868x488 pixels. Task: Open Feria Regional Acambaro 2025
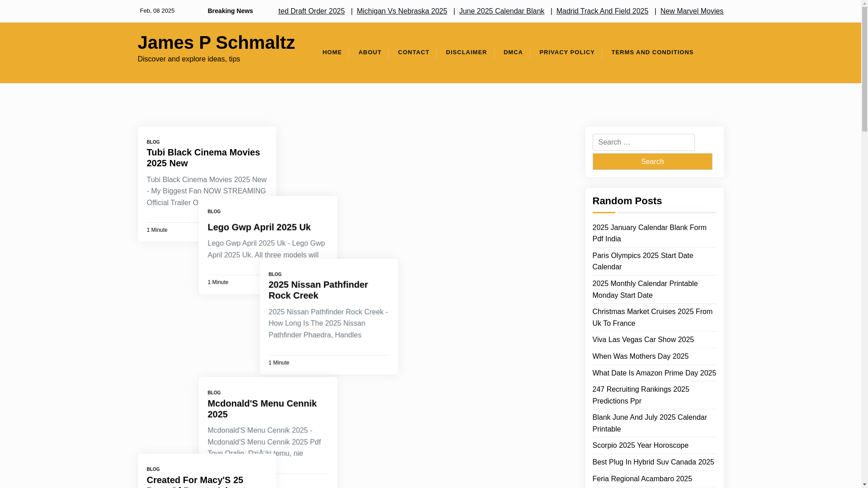click(x=642, y=479)
